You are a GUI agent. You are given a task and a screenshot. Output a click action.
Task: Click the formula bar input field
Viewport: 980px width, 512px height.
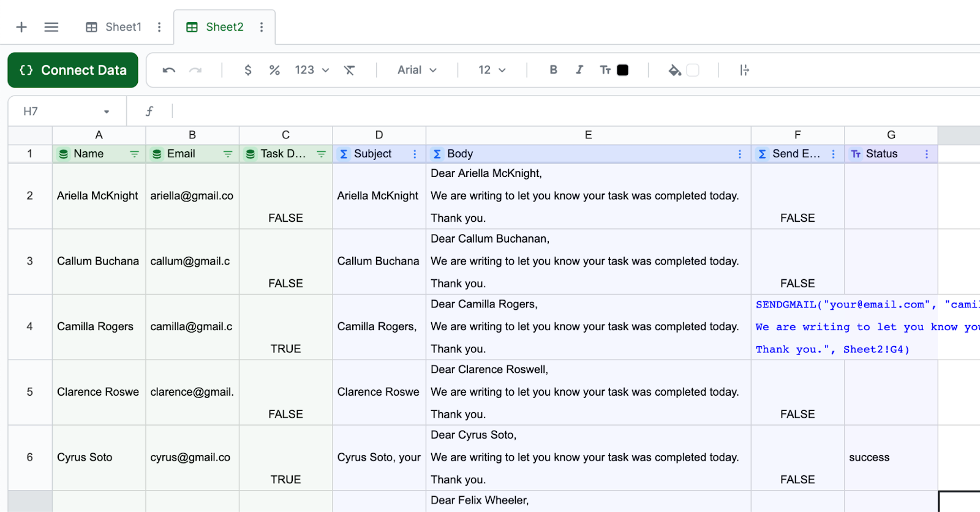(x=551, y=111)
